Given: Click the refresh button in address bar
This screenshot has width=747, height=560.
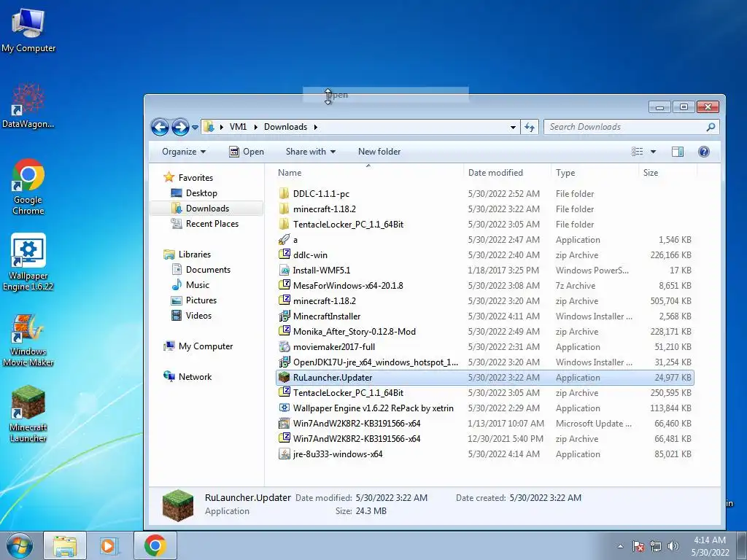Looking at the screenshot, I should (530, 127).
